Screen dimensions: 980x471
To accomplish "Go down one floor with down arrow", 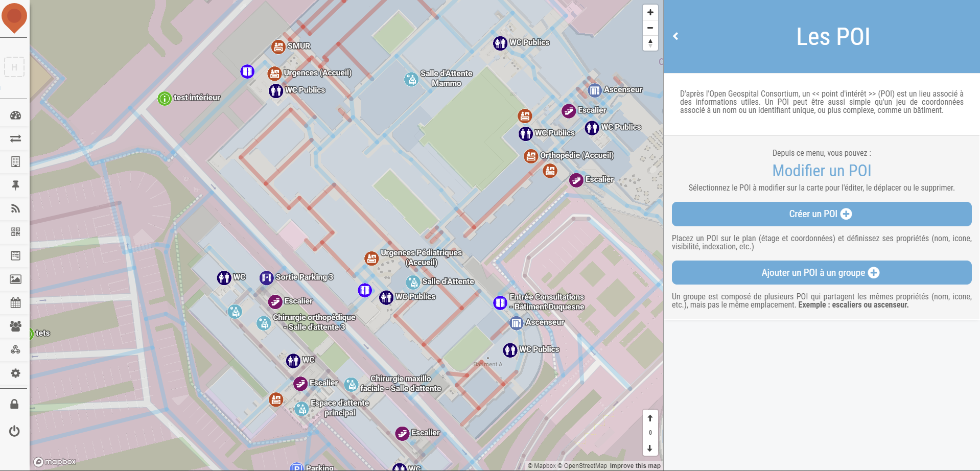I will point(650,448).
